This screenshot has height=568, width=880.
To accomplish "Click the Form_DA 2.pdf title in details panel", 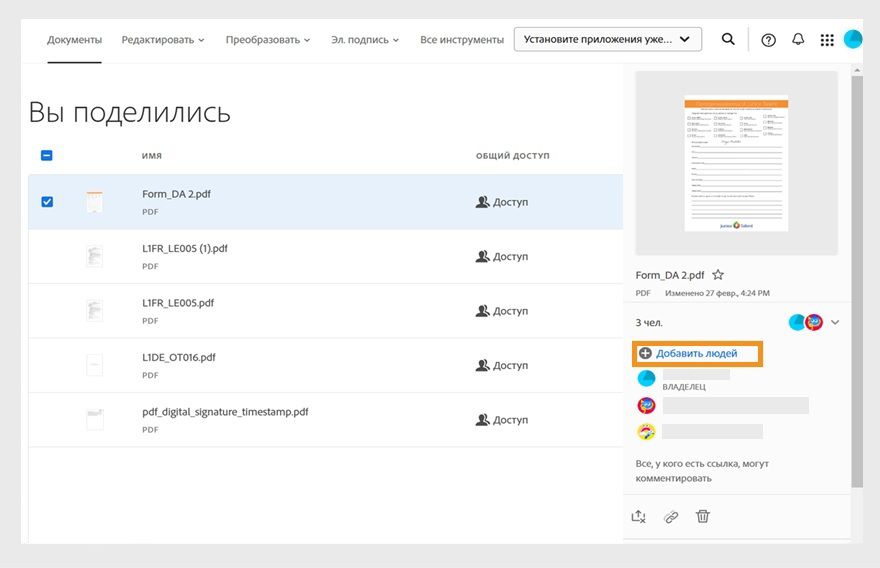I will tap(670, 275).
